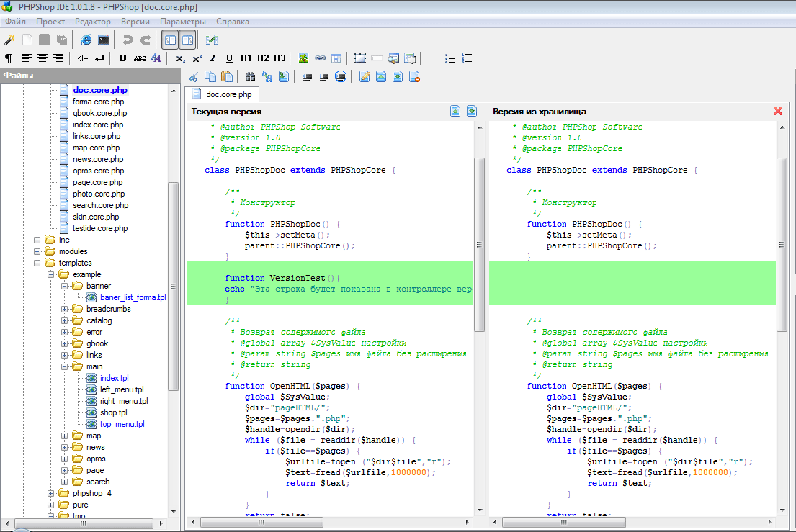Insert H3 heading
This screenshot has width=796, height=532.
[x=280, y=58]
